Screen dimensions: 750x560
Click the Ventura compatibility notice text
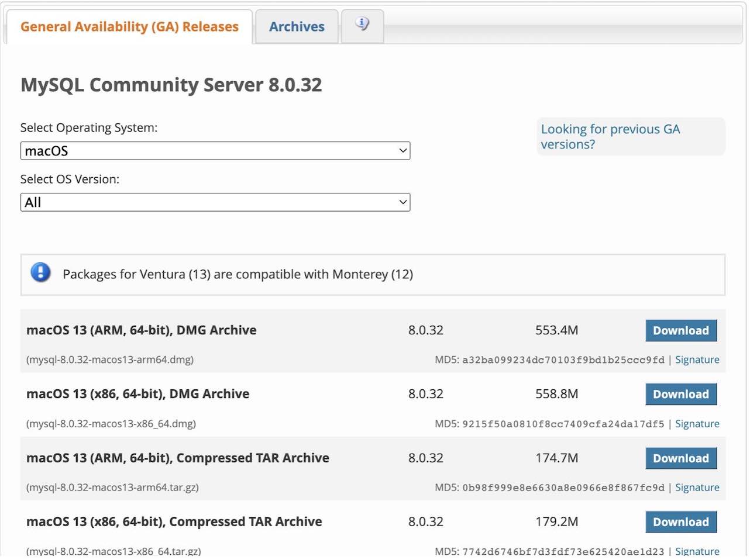click(x=238, y=274)
